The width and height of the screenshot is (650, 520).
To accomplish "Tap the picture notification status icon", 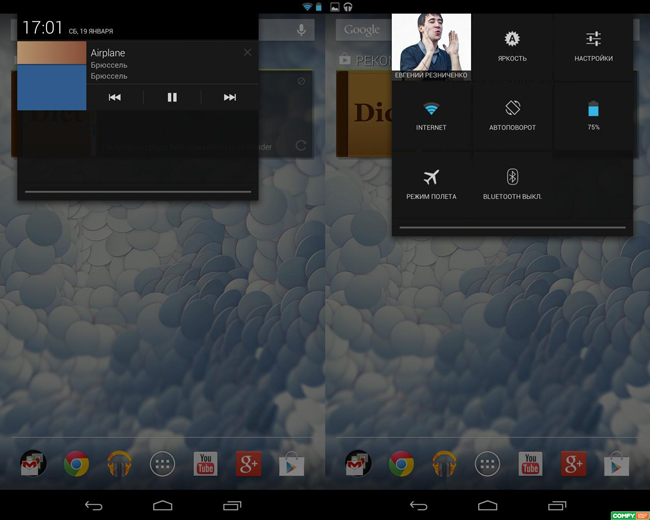I will point(335,7).
